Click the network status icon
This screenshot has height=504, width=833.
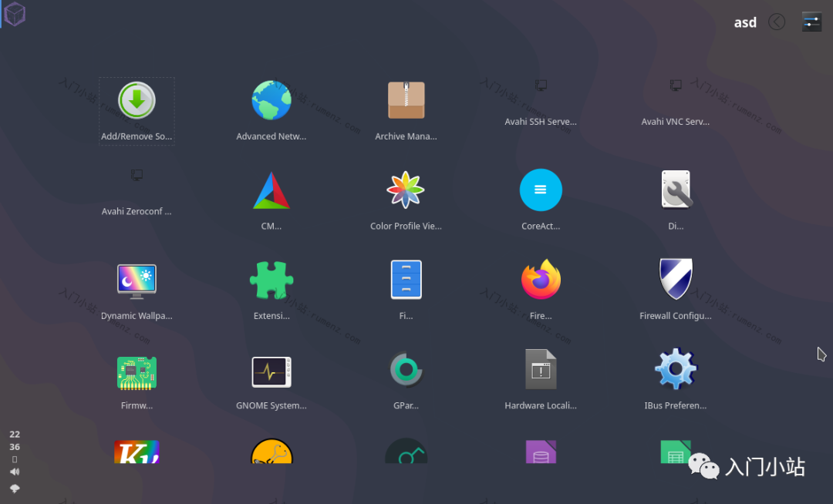tap(15, 489)
